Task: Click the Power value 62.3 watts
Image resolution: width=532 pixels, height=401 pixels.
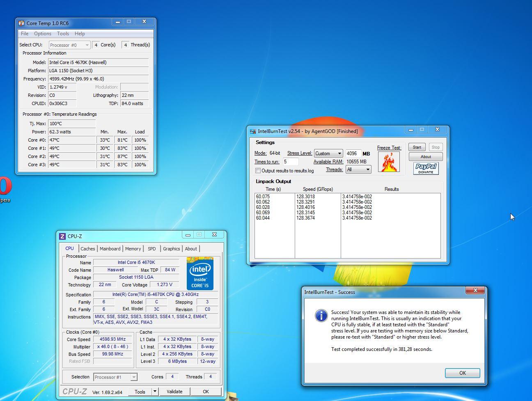Action: point(72,132)
